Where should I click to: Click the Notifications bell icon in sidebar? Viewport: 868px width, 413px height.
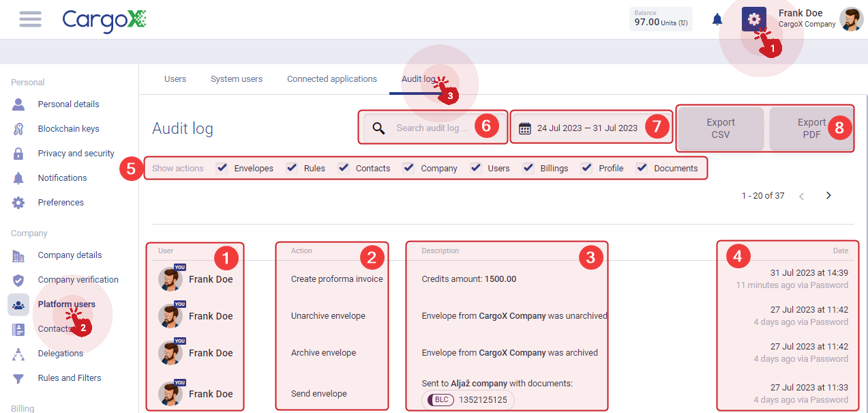[x=18, y=177]
